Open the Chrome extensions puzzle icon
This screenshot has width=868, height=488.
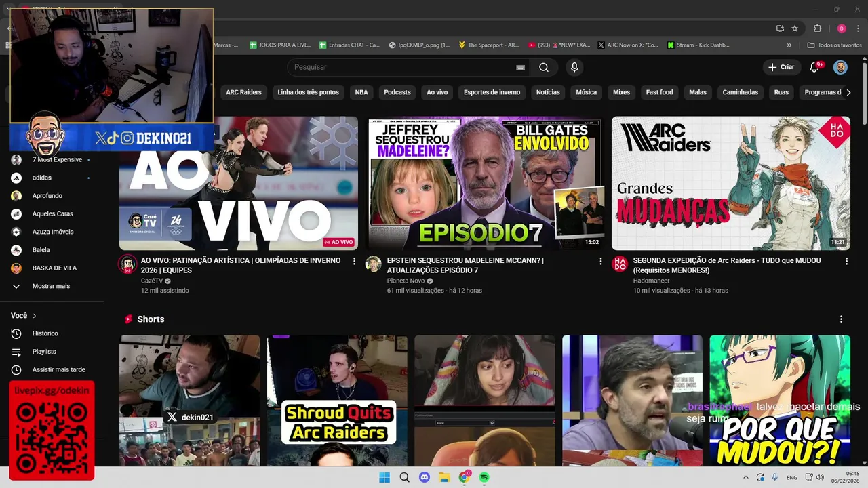(x=817, y=28)
